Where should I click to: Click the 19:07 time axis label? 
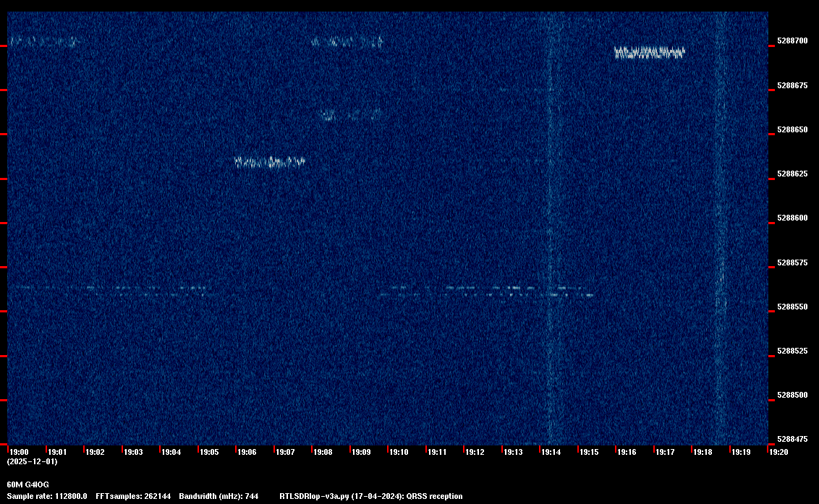285,452
